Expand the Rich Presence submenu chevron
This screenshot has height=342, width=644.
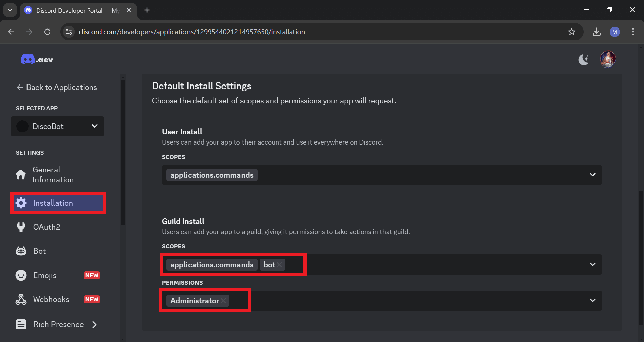[x=94, y=324]
